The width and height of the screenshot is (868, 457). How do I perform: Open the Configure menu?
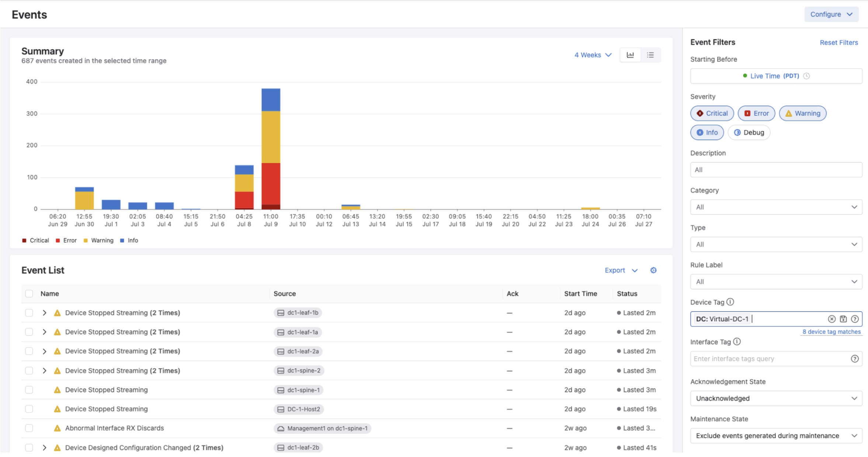coord(831,14)
